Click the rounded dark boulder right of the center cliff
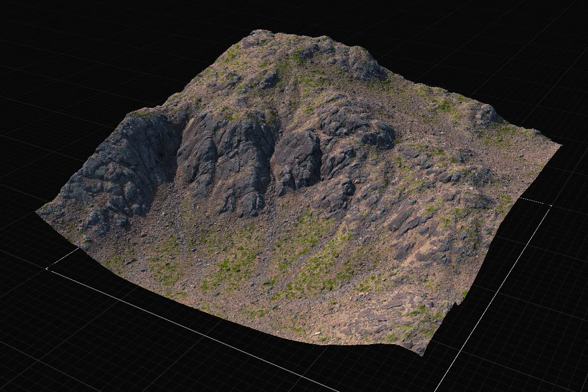This screenshot has width=588, height=392. [297, 161]
